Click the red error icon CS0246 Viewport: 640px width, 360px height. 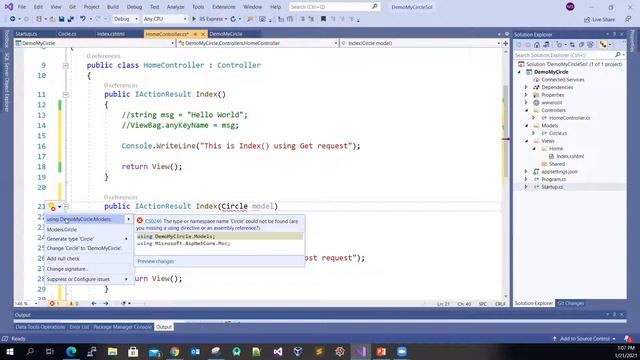click(x=140, y=221)
